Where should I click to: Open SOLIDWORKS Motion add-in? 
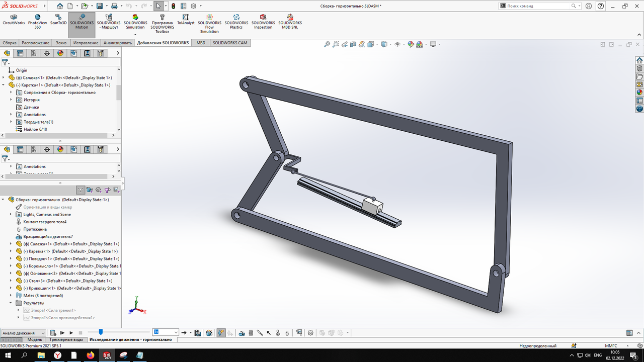82,25
